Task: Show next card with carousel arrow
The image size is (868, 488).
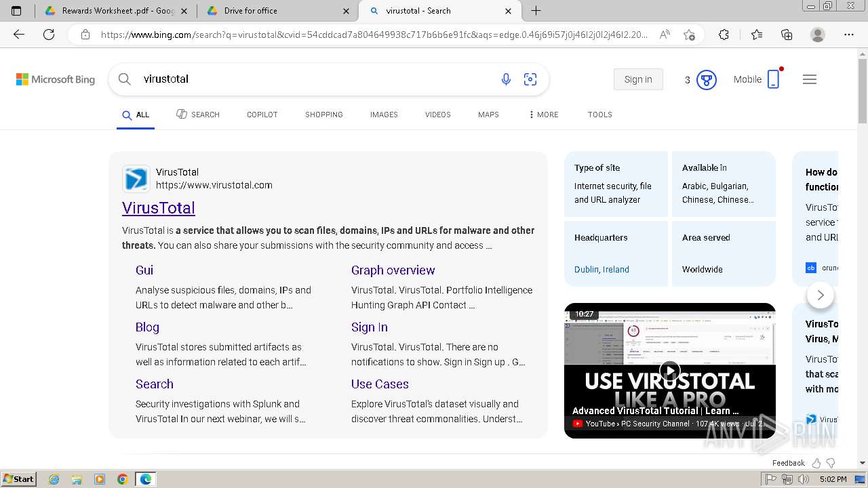Action: (821, 295)
